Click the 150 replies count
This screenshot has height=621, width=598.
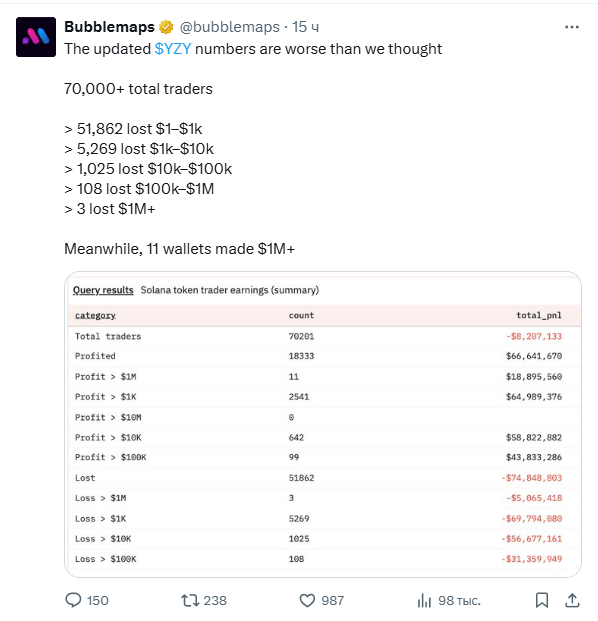tap(97, 600)
